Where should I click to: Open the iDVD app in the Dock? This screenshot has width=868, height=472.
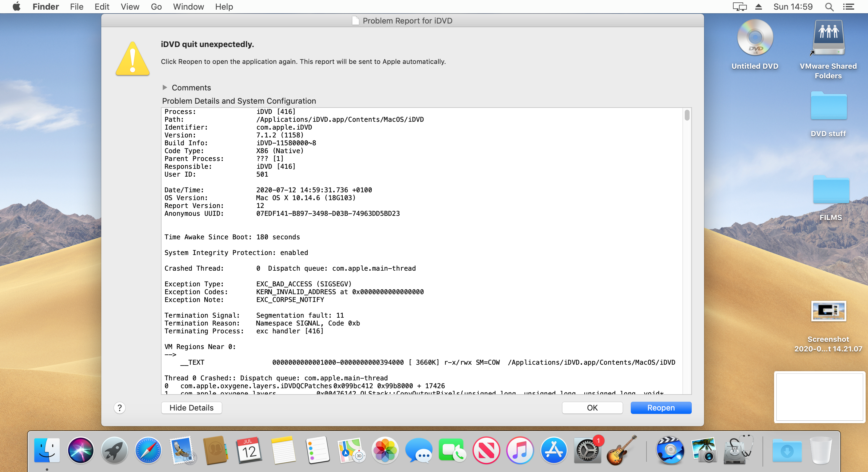[670, 451]
